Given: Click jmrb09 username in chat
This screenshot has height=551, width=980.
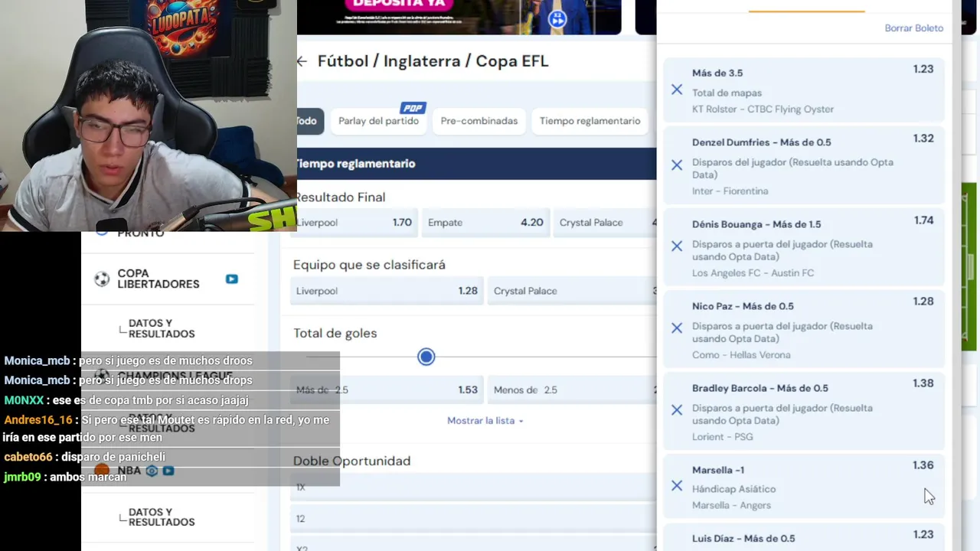Looking at the screenshot, I should coord(22,477).
